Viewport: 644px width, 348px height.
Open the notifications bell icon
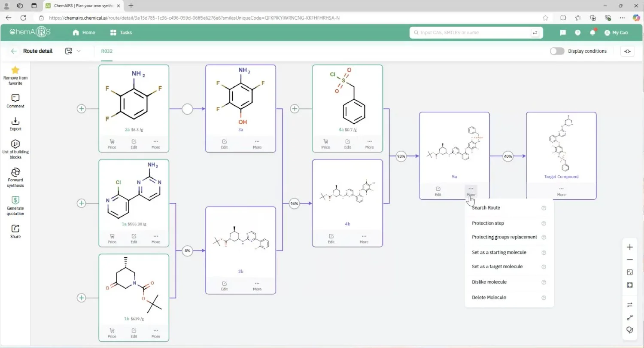click(x=592, y=33)
